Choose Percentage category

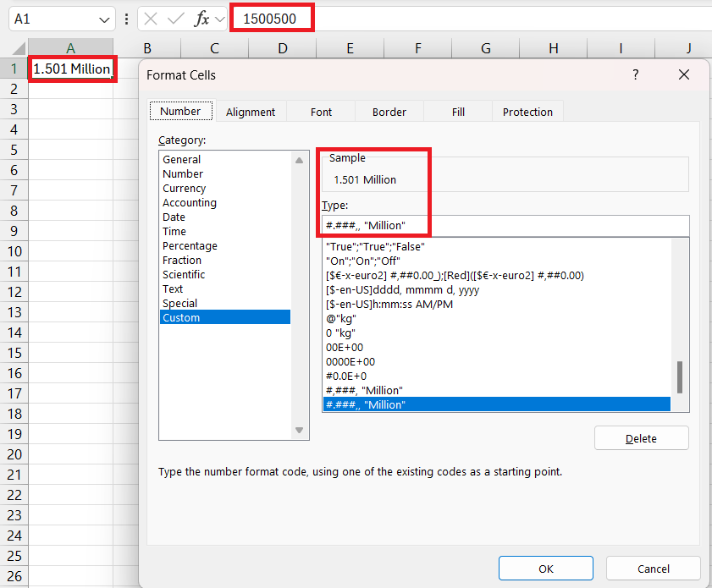[190, 245]
